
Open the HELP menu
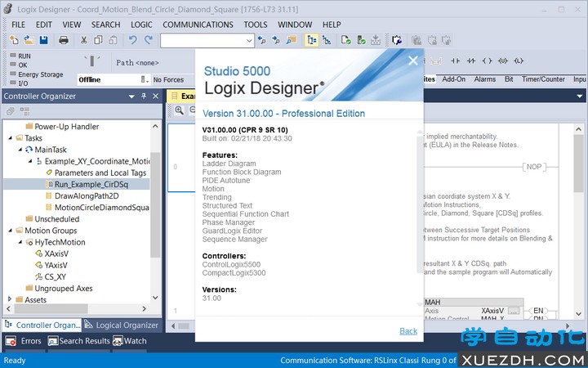pos(332,25)
